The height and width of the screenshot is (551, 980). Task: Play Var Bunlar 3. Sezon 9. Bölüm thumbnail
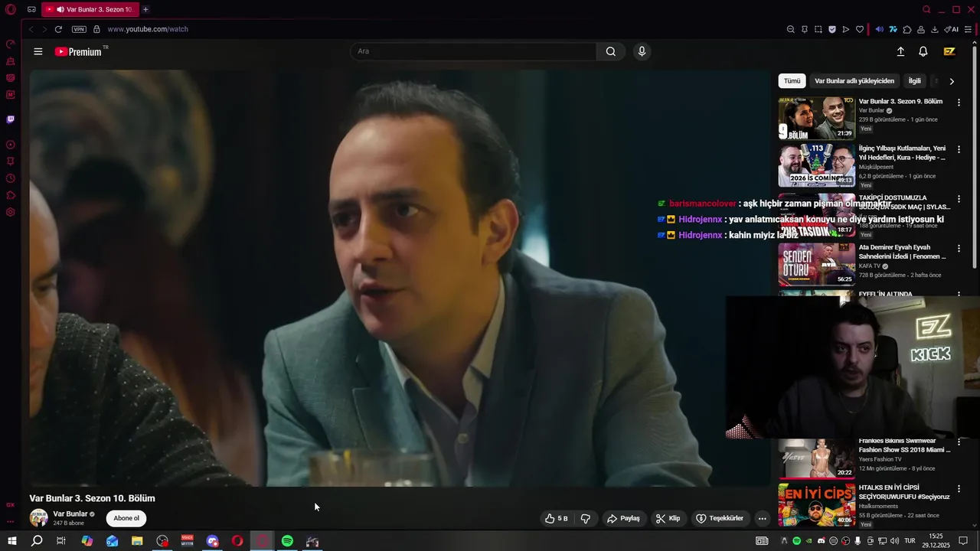[x=817, y=118]
